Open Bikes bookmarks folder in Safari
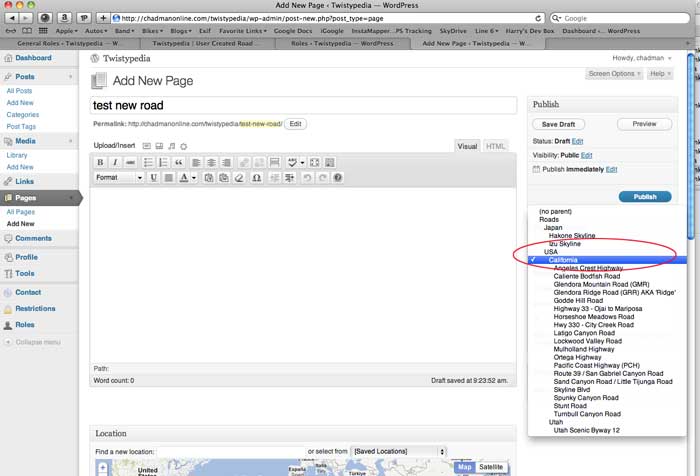Viewport: 700px width, 476px height. 152,31
